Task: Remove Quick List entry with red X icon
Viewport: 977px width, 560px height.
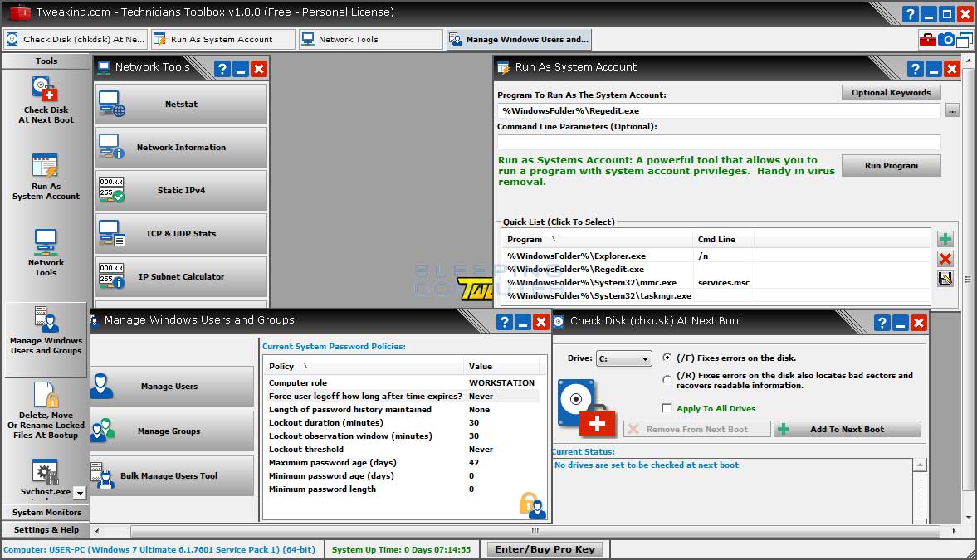Action: point(945,259)
